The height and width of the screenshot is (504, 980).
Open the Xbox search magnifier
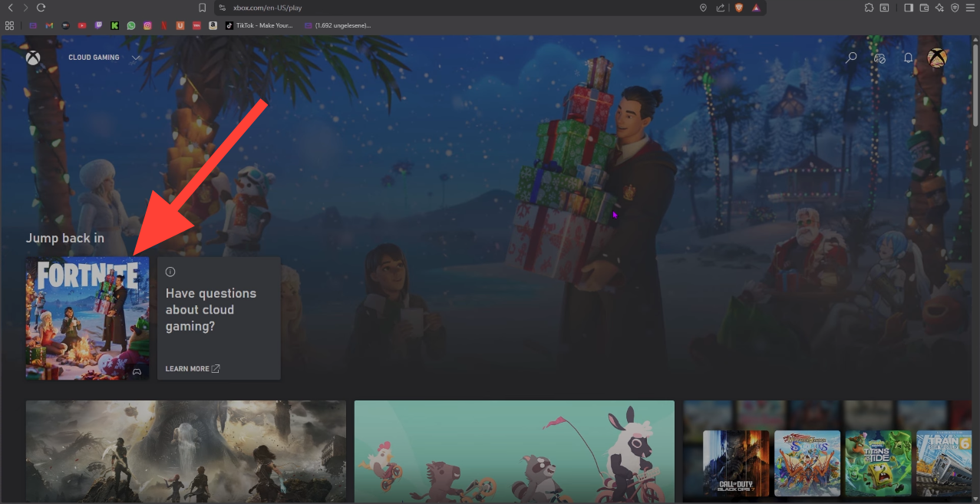point(850,58)
